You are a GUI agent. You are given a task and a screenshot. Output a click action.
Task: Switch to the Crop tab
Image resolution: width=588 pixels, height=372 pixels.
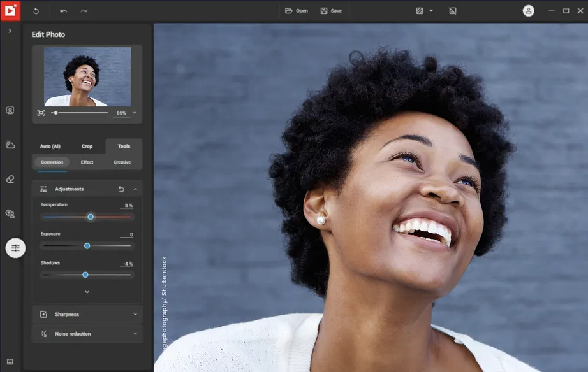(x=87, y=147)
